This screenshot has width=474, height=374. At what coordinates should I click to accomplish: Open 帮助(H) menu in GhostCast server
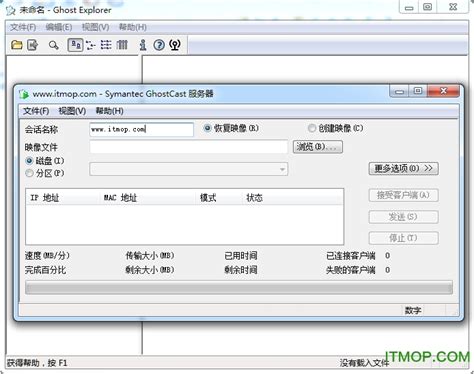point(110,111)
